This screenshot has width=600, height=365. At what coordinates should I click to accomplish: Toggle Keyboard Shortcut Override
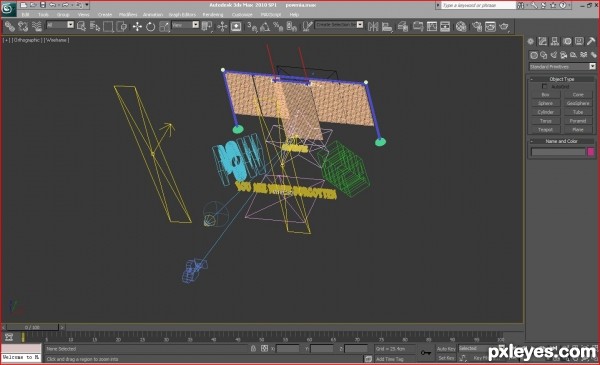point(236,26)
